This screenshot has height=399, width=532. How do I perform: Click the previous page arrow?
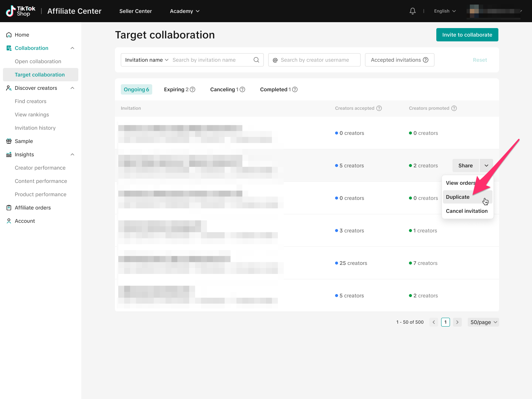[434, 322]
